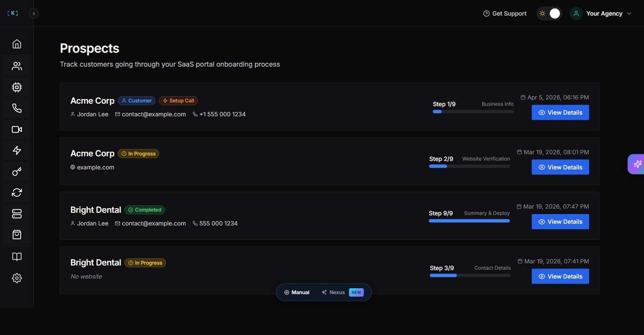Toggle the light/dark theme switch
Screen dimensions: 644x335
tap(549, 13)
